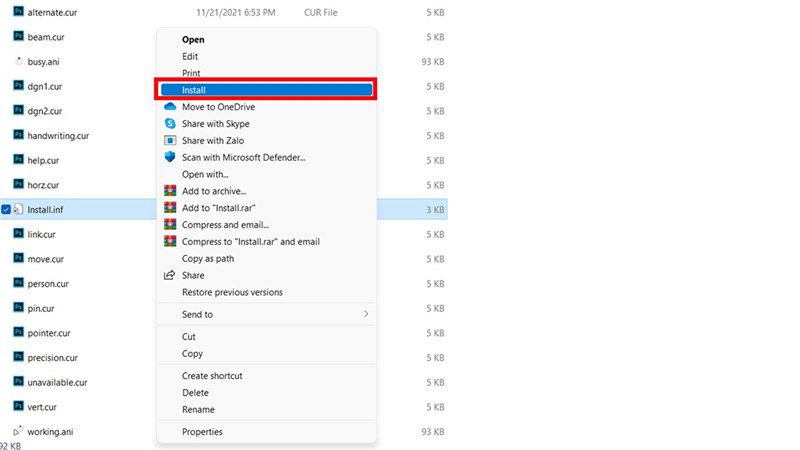Viewport: 800px width, 450px height.
Task: Choose Copy as path
Action: [208, 258]
